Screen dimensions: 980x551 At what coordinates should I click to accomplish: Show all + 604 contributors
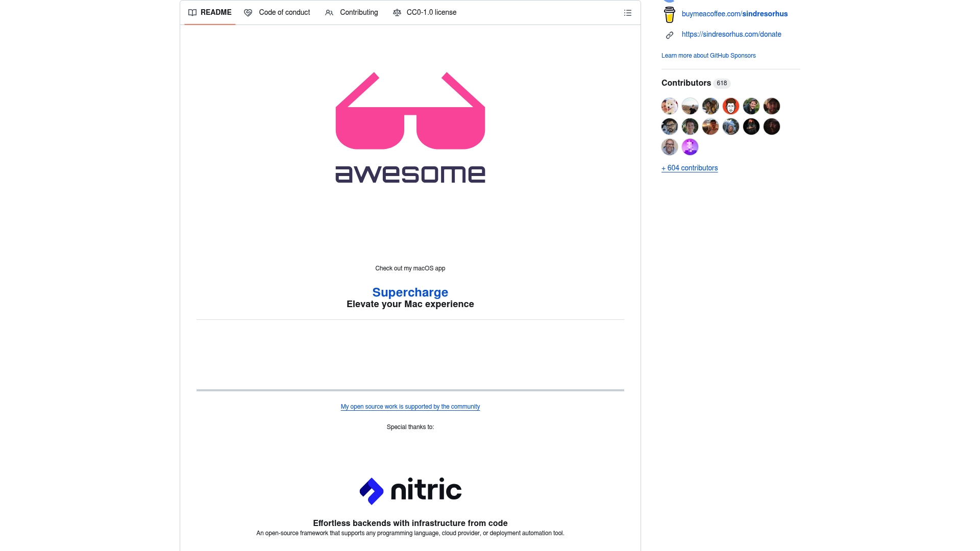click(x=689, y=168)
